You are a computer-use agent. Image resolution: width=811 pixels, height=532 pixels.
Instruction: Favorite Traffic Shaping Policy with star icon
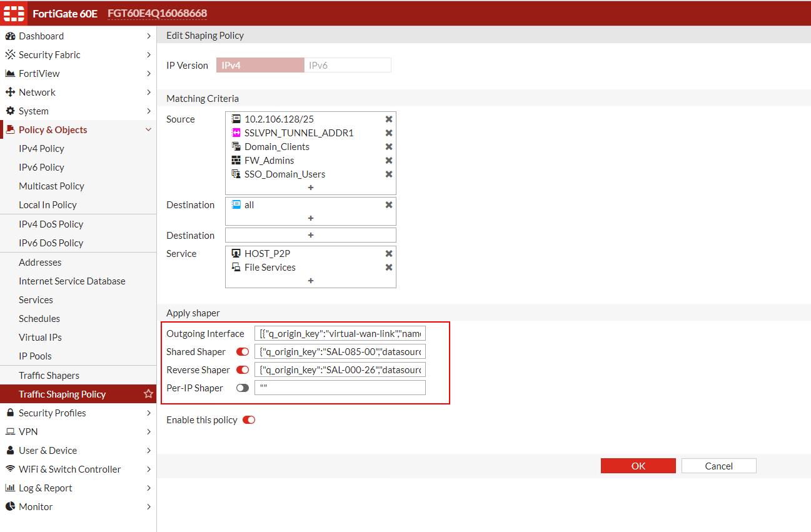click(x=148, y=394)
